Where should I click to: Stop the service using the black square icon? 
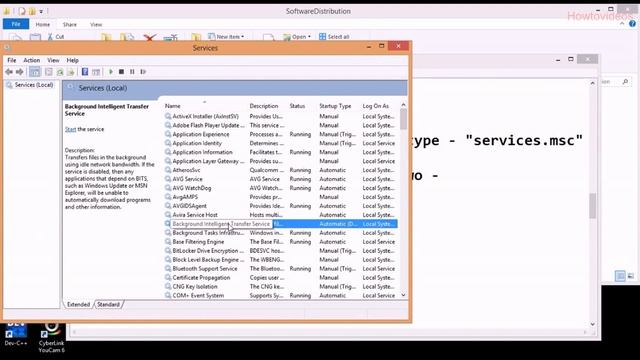tap(121, 72)
